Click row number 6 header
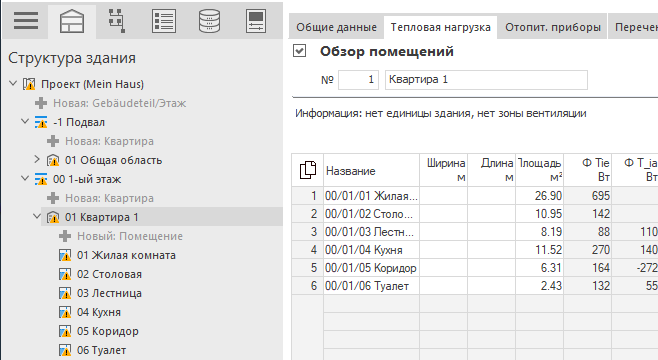Image resolution: width=658 pixels, height=360 pixels. (308, 286)
